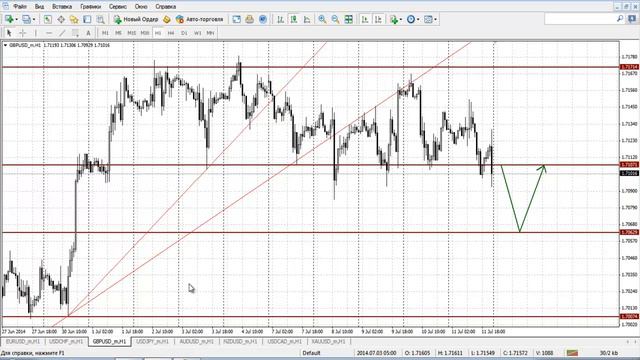This screenshot has height=360, width=640.
Task: Expand the Indicators dropdown arrow
Action: [x=401, y=20]
